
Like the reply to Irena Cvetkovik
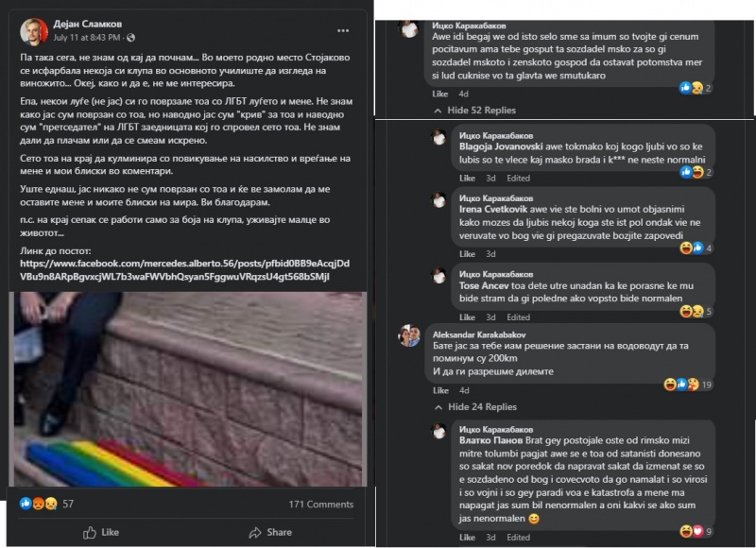click(x=467, y=254)
